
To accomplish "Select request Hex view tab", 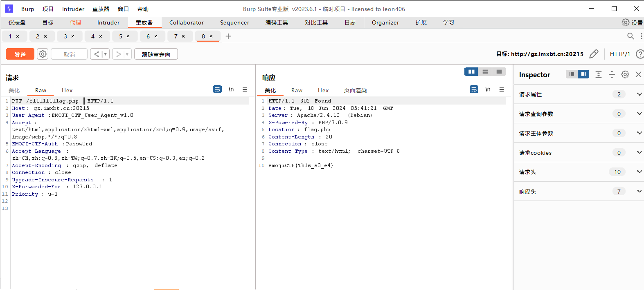I will pyautogui.click(x=67, y=90).
